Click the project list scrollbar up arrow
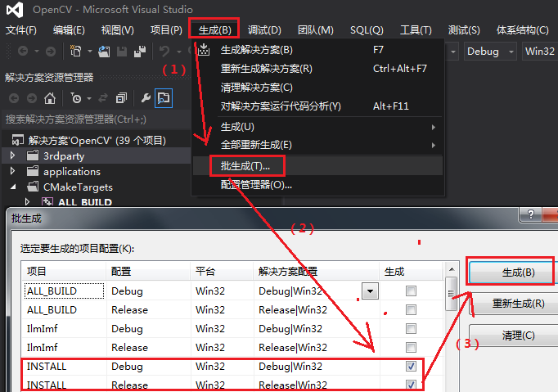This screenshot has width=558, height=392. 452,269
